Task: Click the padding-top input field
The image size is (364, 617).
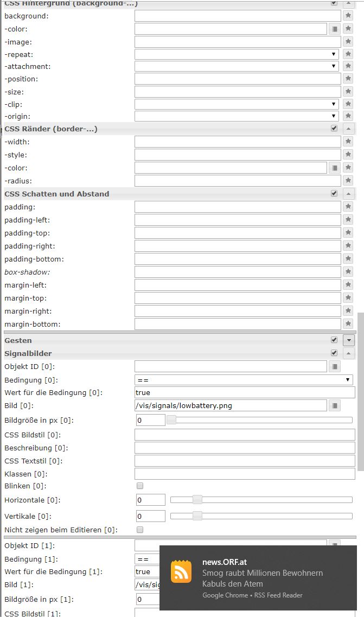Action: coord(238,233)
